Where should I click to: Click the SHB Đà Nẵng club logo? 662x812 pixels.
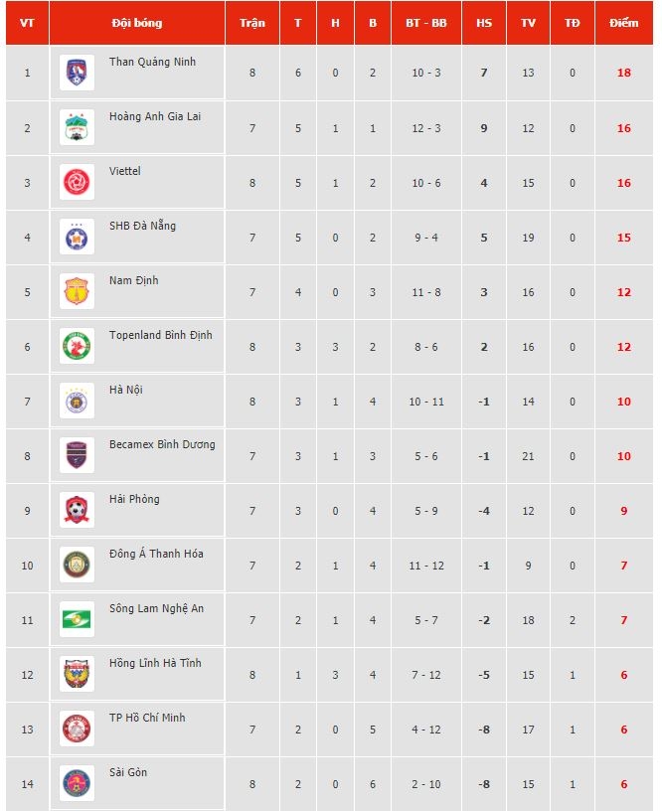[77, 237]
